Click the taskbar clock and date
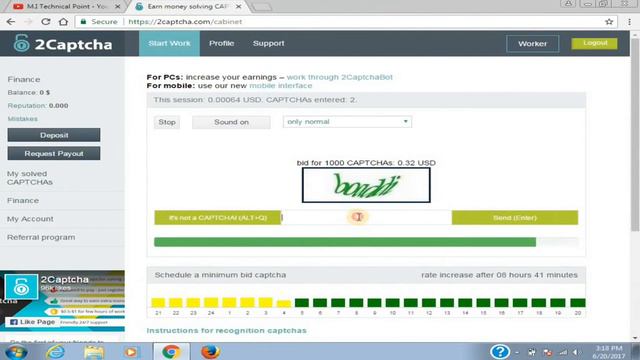 [x=609, y=352]
